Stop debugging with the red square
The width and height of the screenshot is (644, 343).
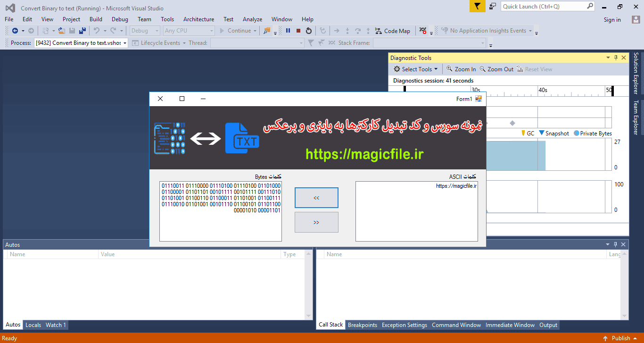(x=298, y=31)
